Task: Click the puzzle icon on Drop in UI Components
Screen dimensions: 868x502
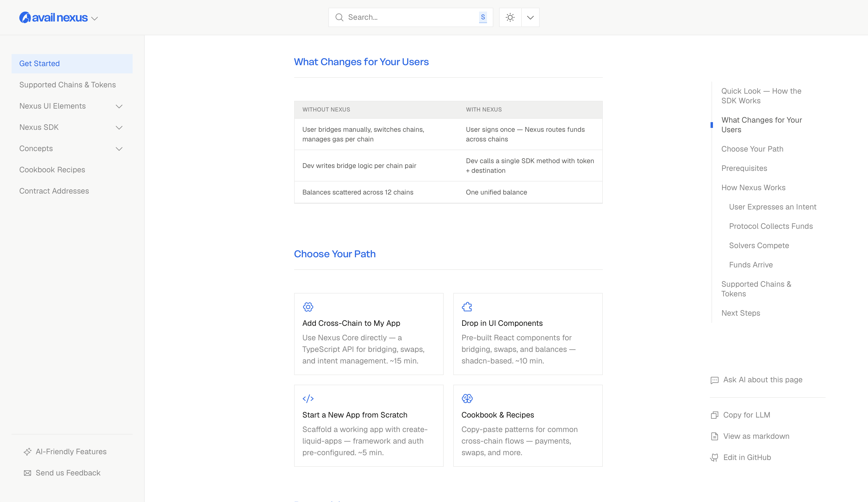Action: [467, 307]
